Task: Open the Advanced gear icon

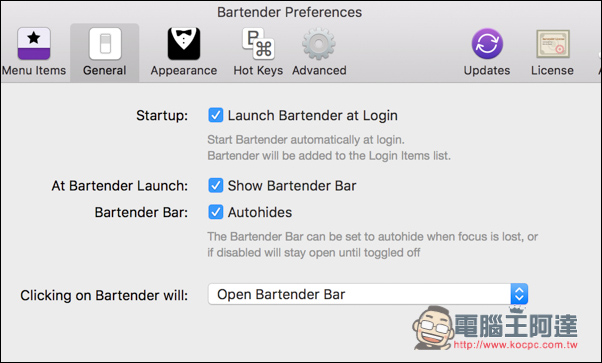Action: [319, 44]
